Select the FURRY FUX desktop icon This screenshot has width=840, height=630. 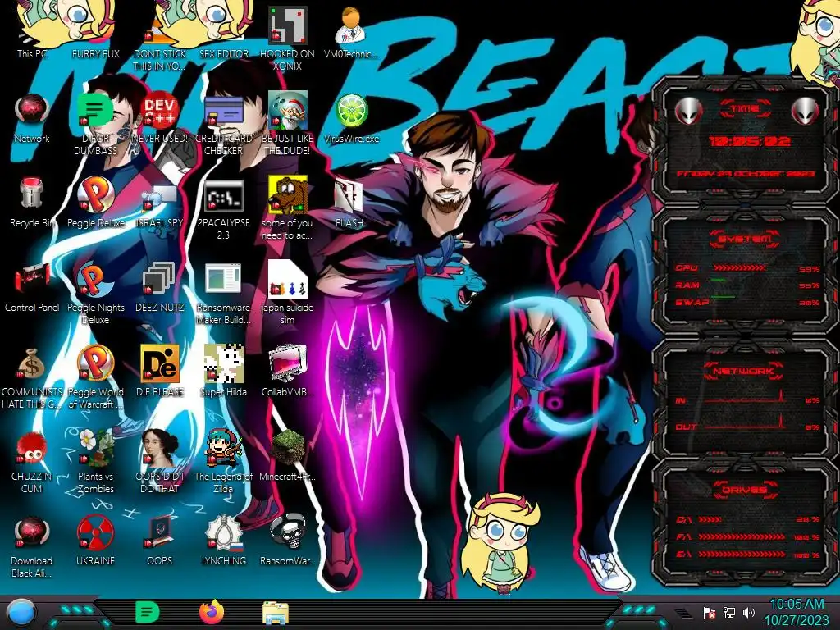click(95, 33)
